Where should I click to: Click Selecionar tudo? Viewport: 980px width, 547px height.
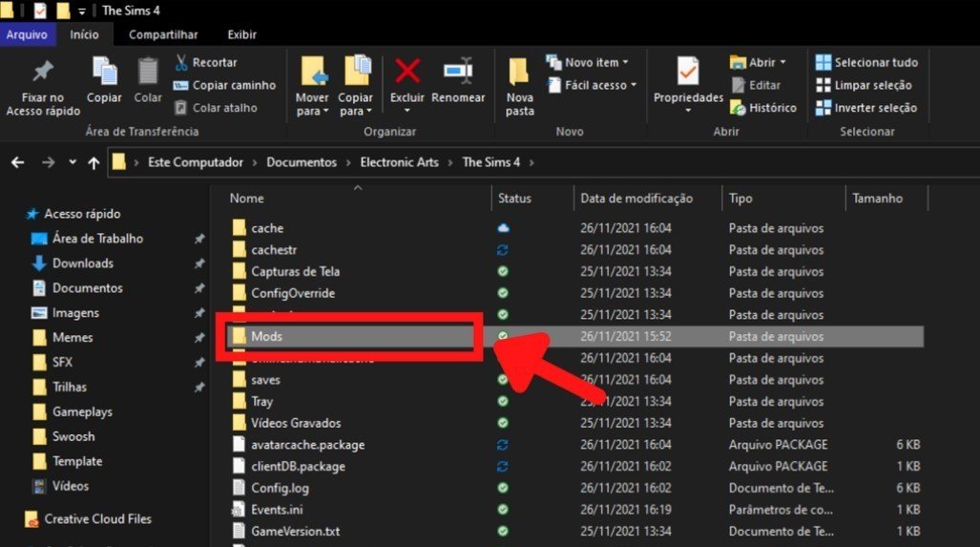pyautogui.click(x=866, y=62)
